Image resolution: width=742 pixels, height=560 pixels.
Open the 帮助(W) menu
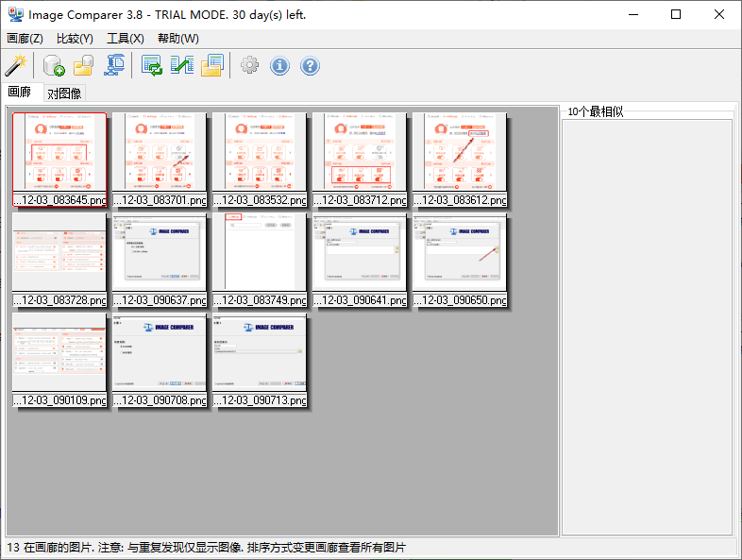(x=178, y=39)
